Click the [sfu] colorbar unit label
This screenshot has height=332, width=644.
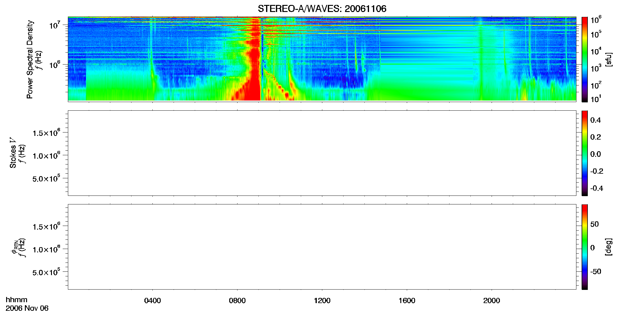[609, 59]
